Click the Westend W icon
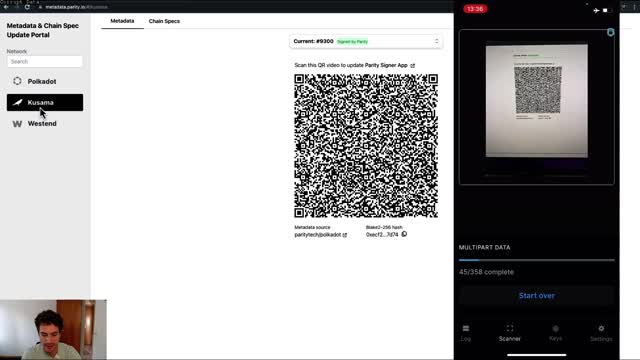Screen dimensions: 640x360 click(17, 124)
